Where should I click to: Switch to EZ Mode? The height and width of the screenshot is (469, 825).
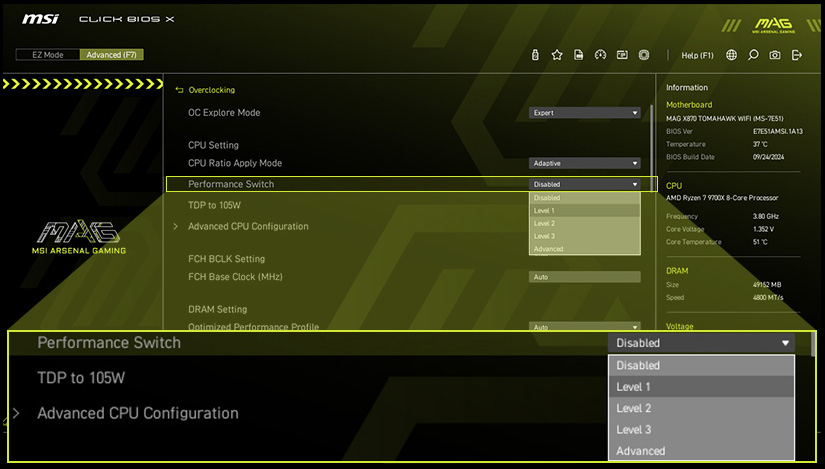coord(47,55)
